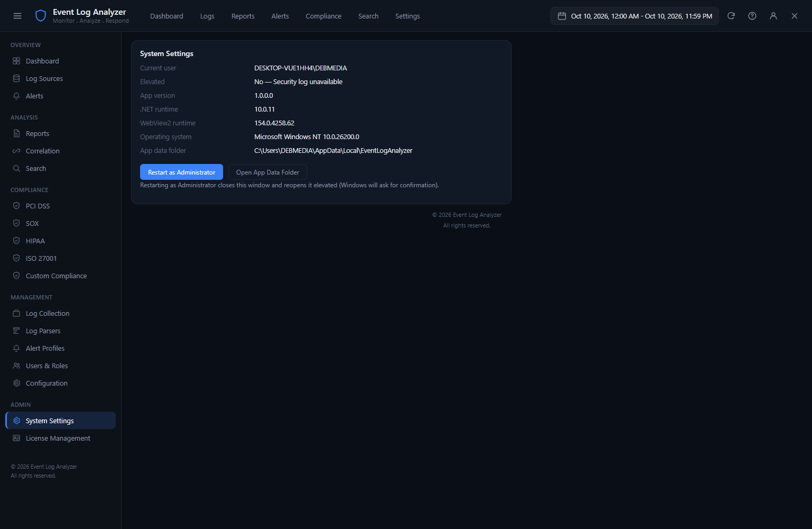
Task: Click the Log Collection folder icon
Action: tap(16, 313)
